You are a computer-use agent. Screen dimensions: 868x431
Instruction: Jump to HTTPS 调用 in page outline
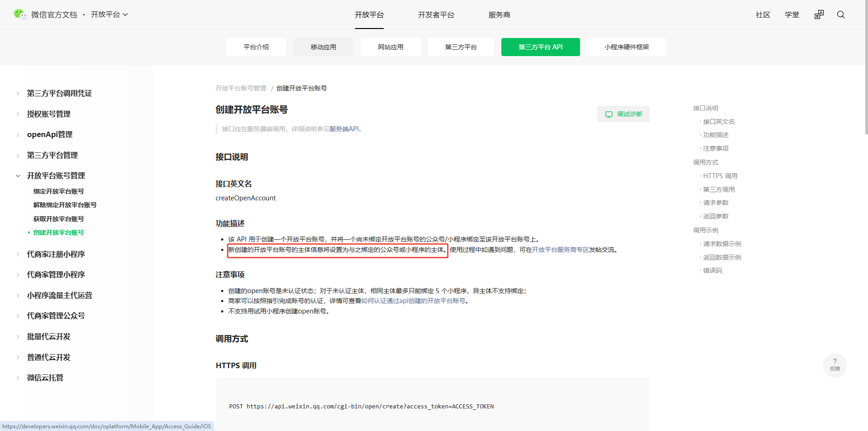720,176
